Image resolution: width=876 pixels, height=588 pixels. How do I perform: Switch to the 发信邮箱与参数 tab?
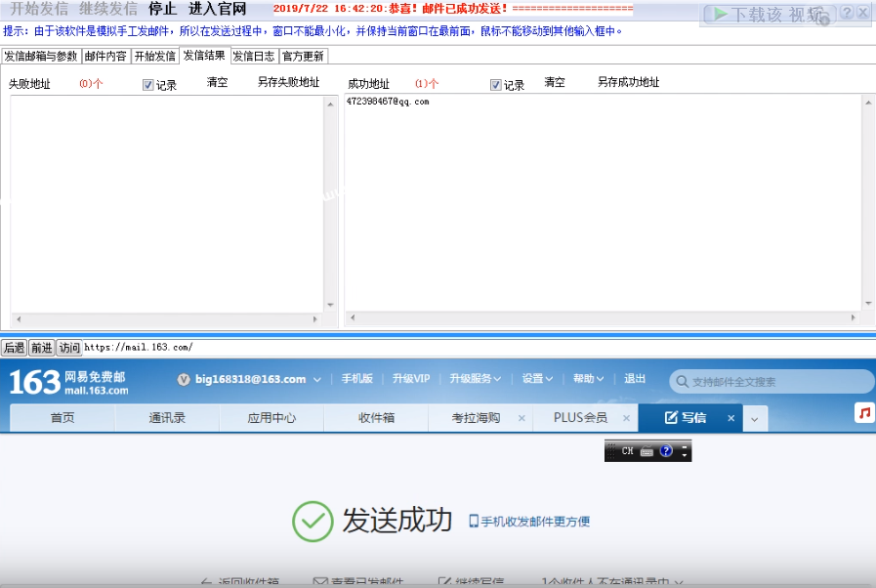(41, 57)
